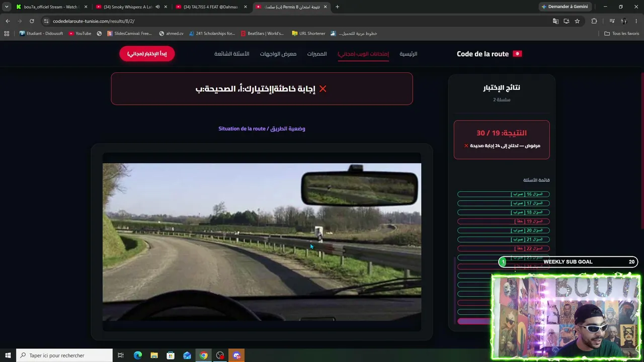Open the 241 Scholarships bookmark
Screen dimensions: 644x362
click(212, 34)
